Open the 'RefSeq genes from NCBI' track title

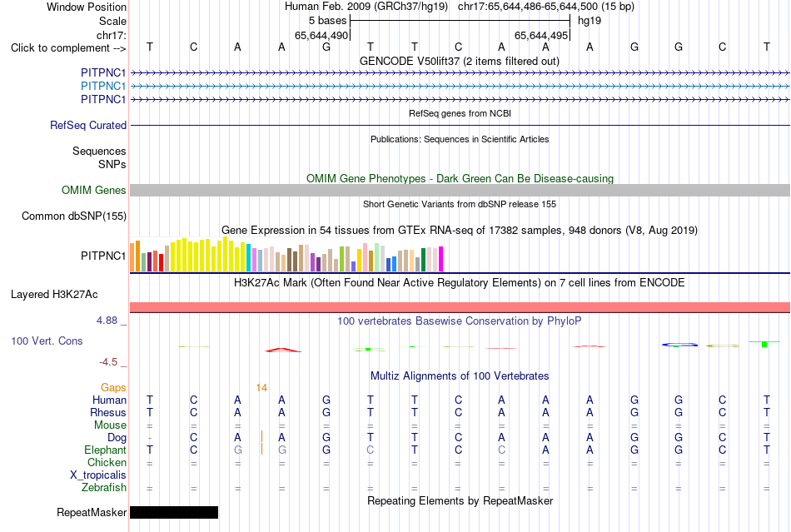point(460,113)
